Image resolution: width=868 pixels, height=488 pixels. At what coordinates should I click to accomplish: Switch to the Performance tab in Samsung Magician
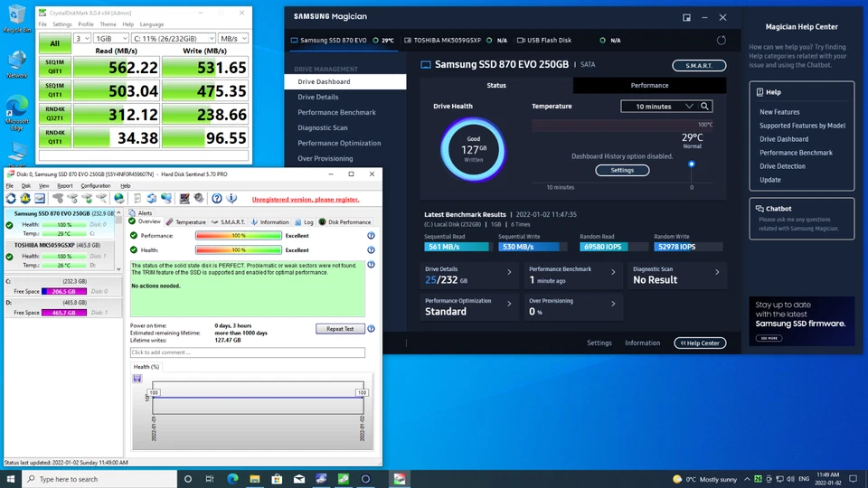(x=649, y=85)
